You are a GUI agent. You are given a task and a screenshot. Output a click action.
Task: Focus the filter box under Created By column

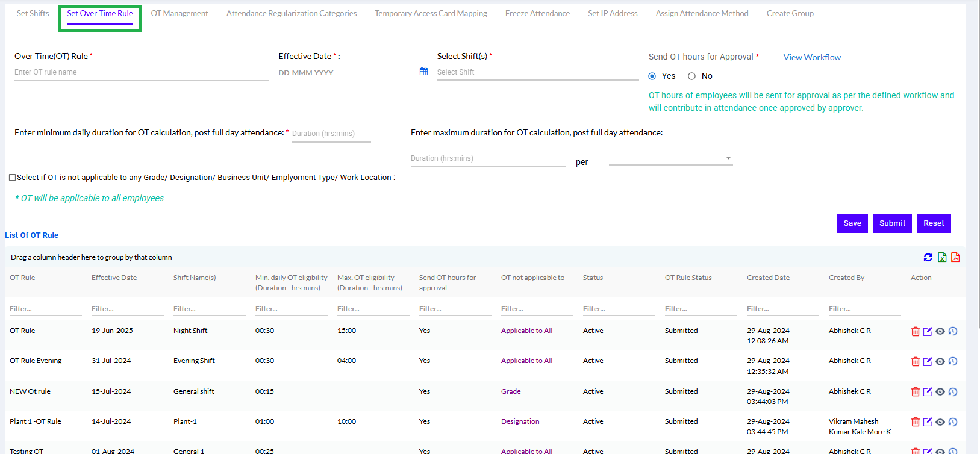coord(865,309)
